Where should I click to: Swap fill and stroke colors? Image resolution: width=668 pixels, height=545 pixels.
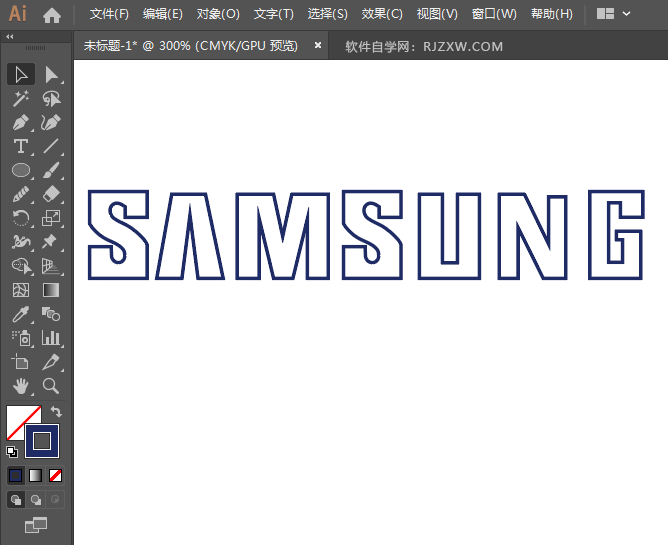click(x=56, y=412)
